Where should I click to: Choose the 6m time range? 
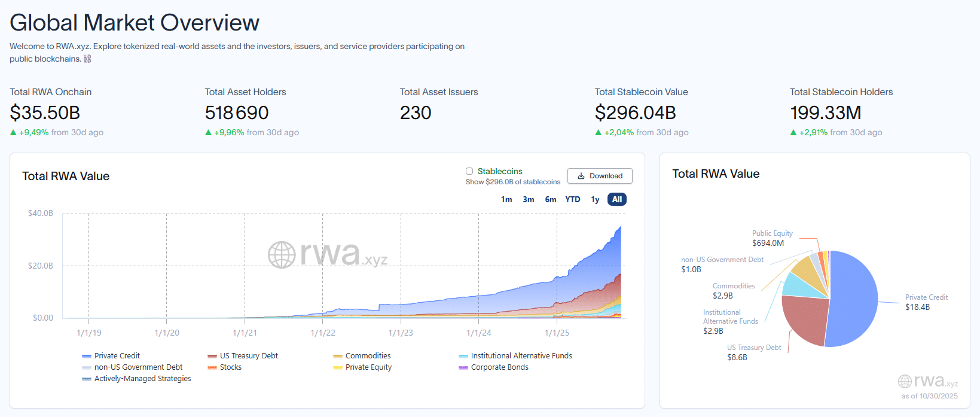(x=550, y=200)
